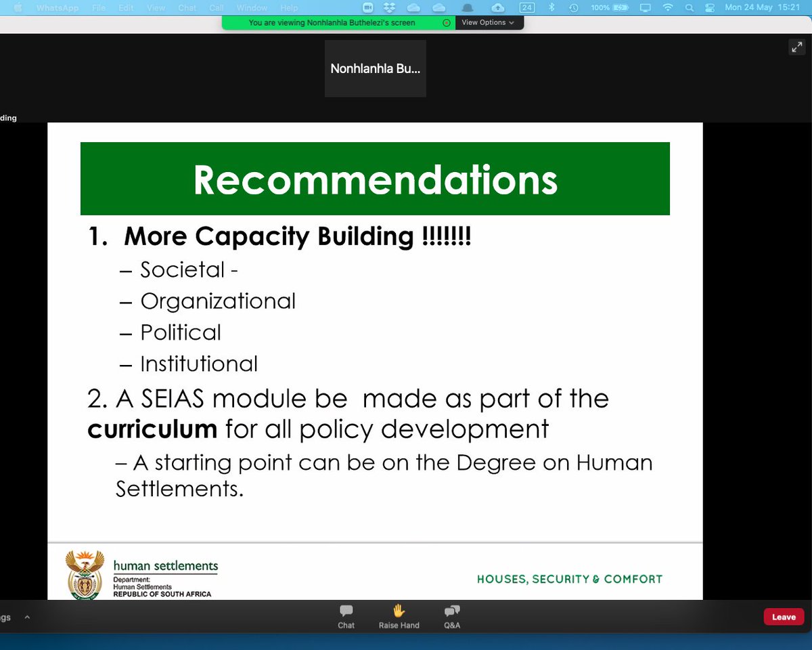Click 'You are viewing Nonhlanhla Buthelezi's screen' banner

[332, 22]
